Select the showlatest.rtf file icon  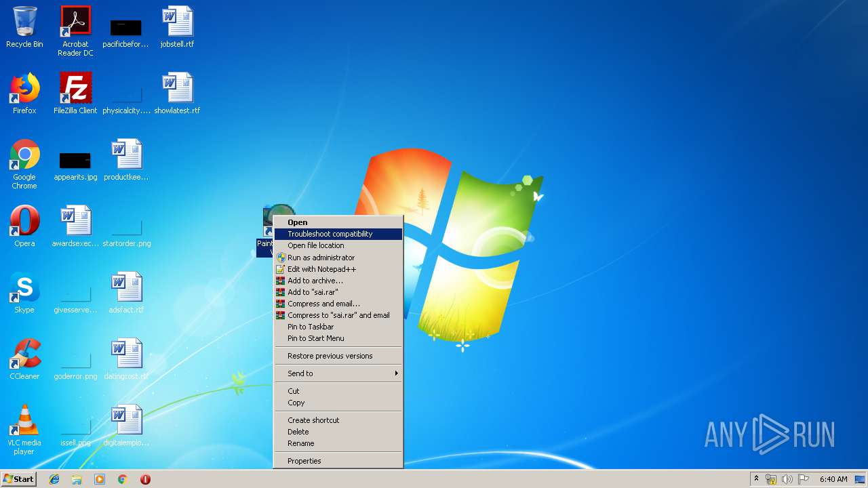177,94
